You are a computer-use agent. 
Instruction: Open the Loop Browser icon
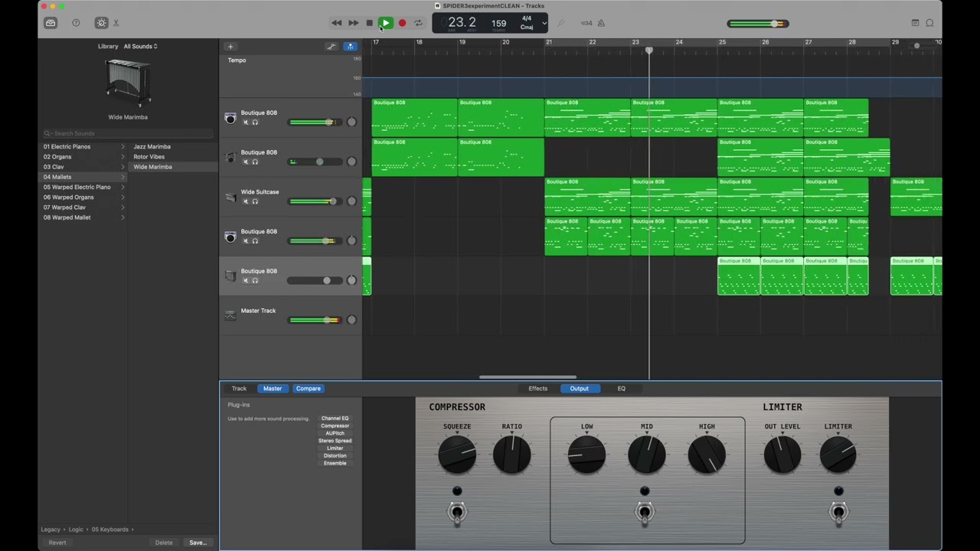point(929,23)
